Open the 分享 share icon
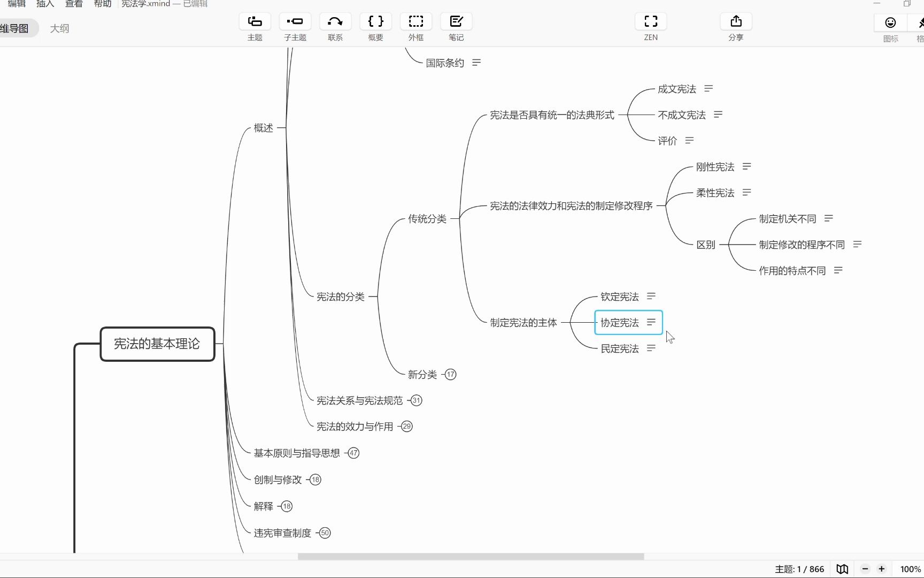 736,22
